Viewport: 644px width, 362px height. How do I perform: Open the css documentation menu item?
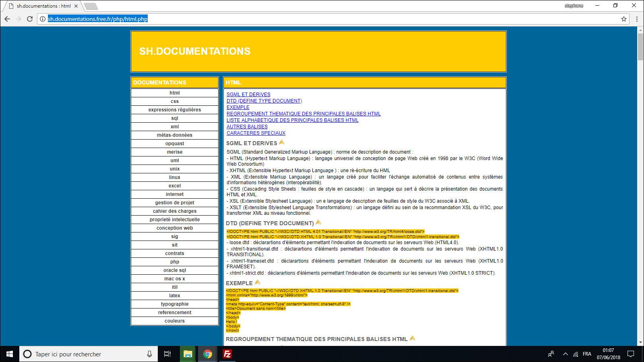point(174,101)
